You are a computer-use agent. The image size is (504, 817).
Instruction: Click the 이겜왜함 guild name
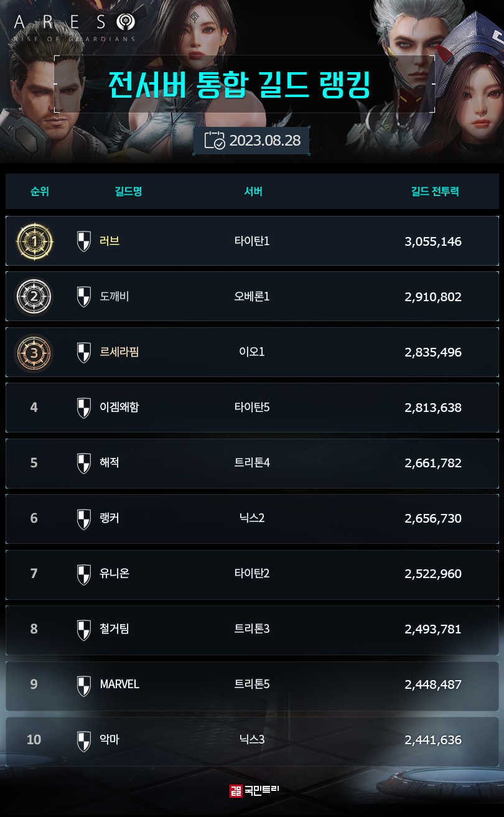[x=119, y=408]
